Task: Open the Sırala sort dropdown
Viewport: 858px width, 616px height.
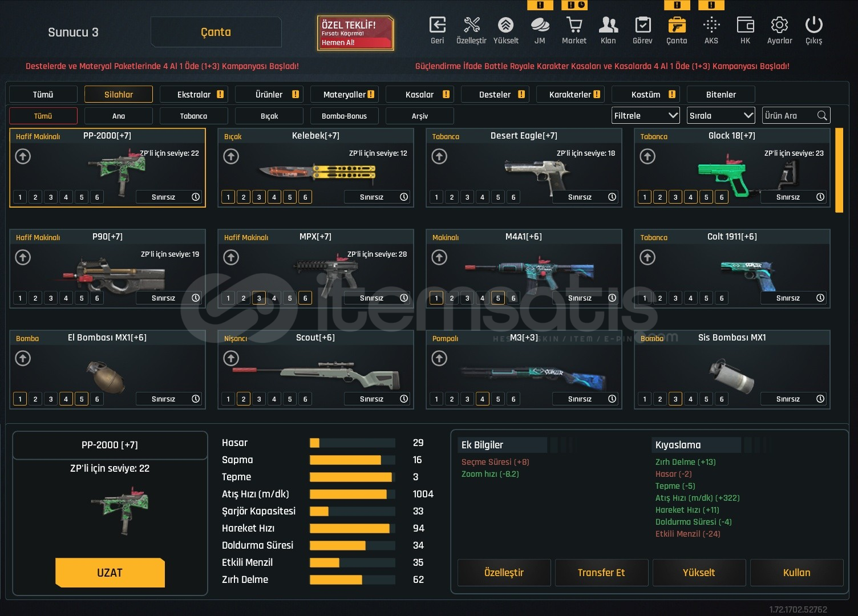Action: (x=721, y=116)
